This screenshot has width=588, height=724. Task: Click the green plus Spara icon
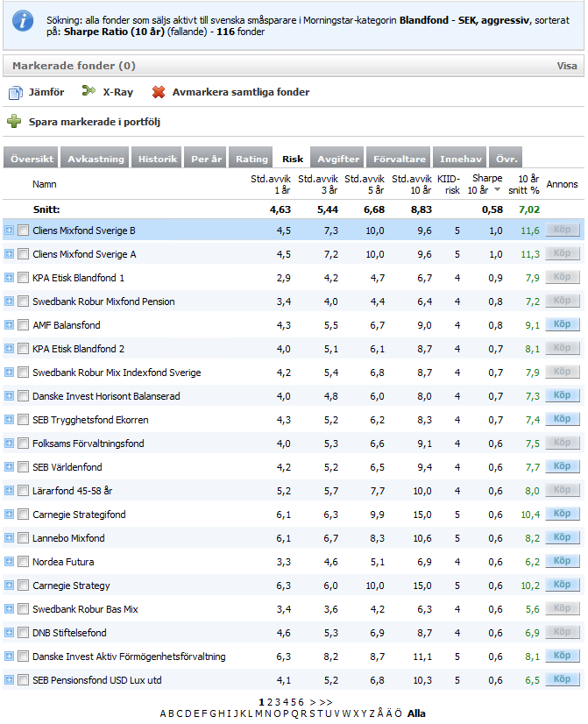click(14, 122)
